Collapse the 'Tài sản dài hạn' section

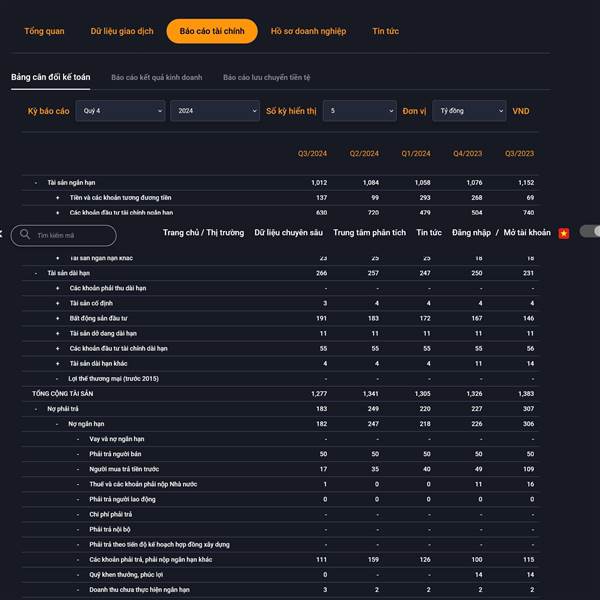[37, 273]
